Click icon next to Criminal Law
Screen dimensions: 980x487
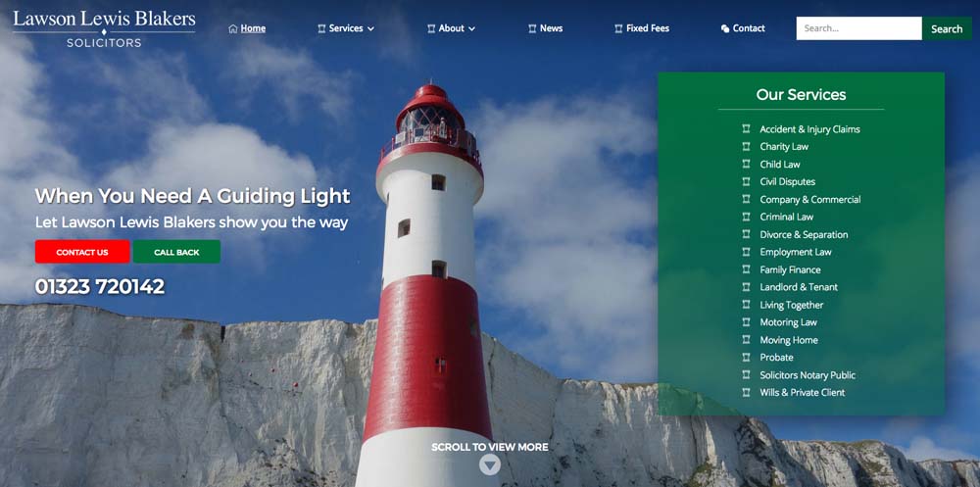[x=746, y=217]
